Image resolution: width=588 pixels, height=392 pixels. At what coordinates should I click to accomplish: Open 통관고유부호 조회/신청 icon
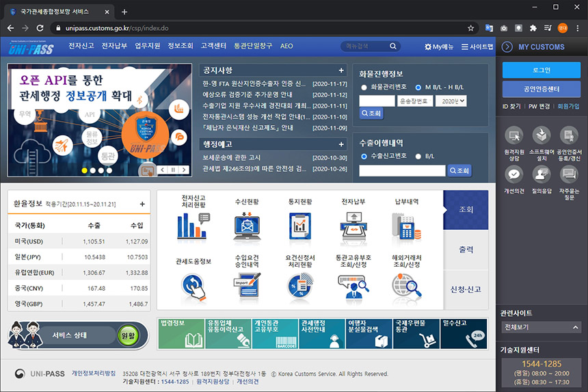point(353,287)
